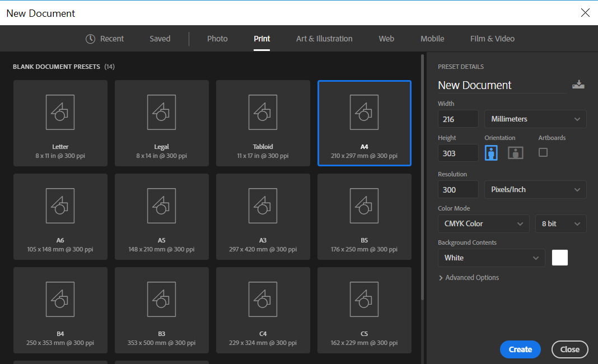Click the '250 x 353 mm @ 300 ppi' text
Image resolution: width=598 pixels, height=364 pixels.
pyautogui.click(x=60, y=343)
